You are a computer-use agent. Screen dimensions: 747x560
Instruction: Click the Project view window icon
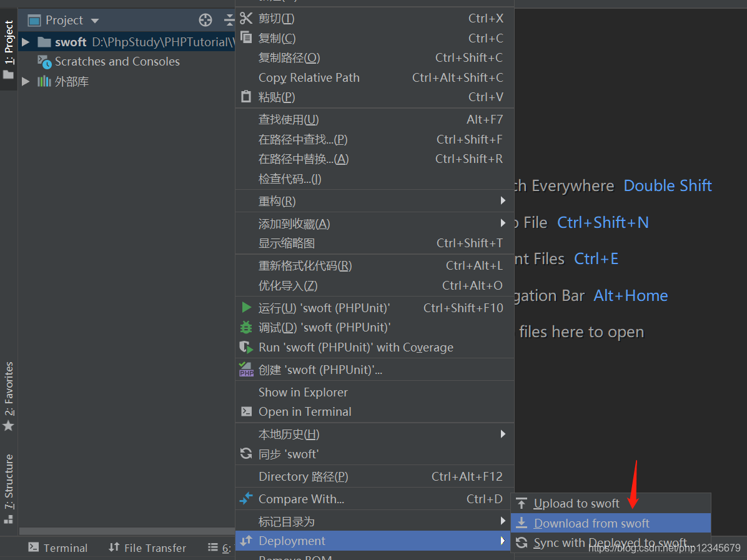[34, 21]
